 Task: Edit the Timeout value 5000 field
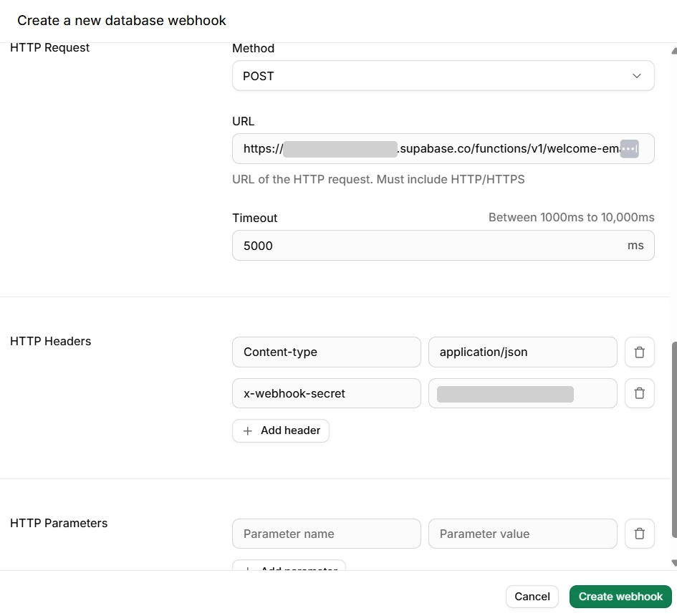coord(443,245)
